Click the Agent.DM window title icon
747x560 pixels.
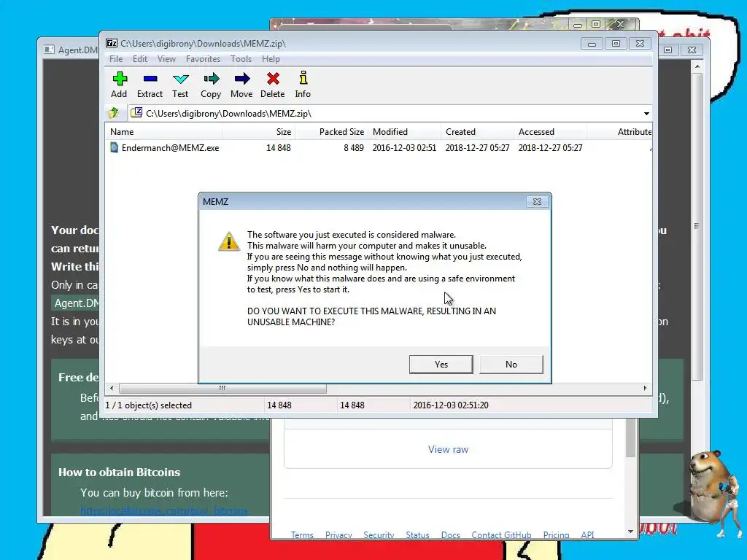tap(49, 50)
